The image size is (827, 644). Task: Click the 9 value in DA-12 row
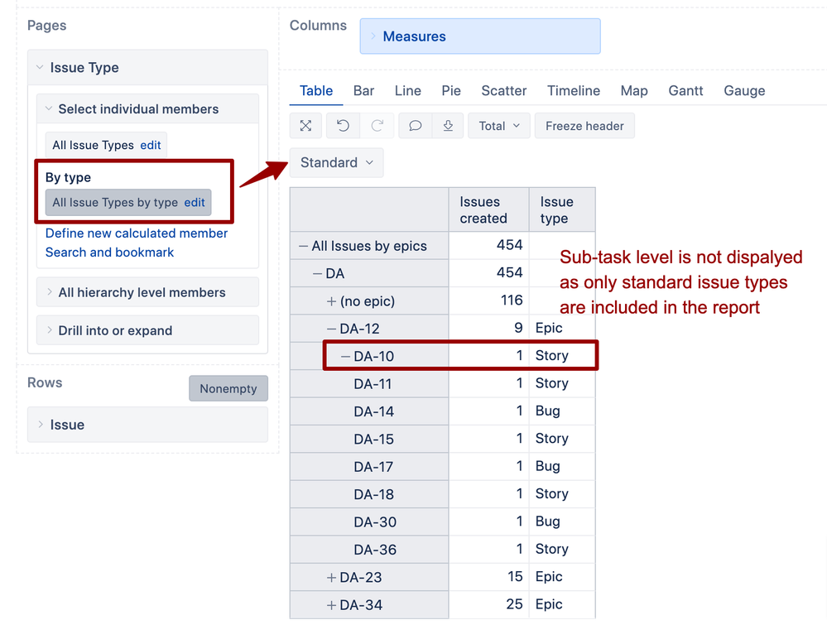click(x=518, y=328)
